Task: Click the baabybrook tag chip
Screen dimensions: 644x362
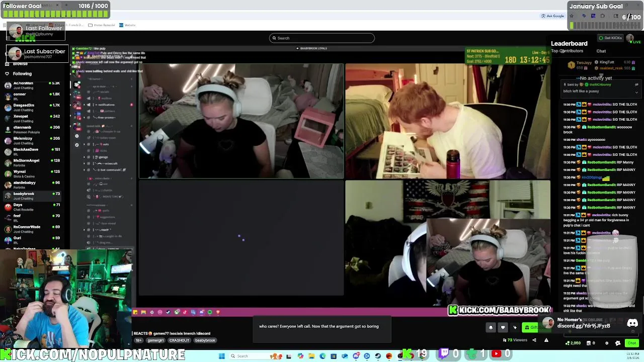Action: tap(205, 340)
